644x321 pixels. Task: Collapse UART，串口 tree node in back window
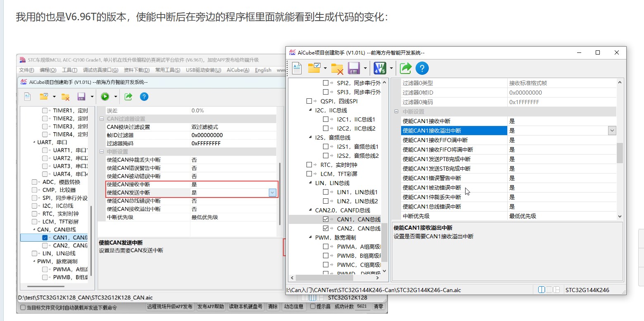click(34, 143)
